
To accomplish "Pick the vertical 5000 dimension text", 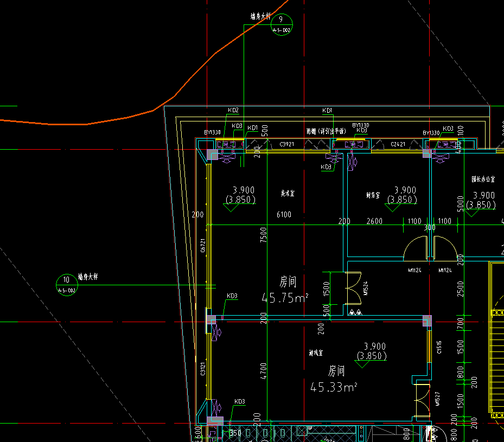I will (460, 204).
